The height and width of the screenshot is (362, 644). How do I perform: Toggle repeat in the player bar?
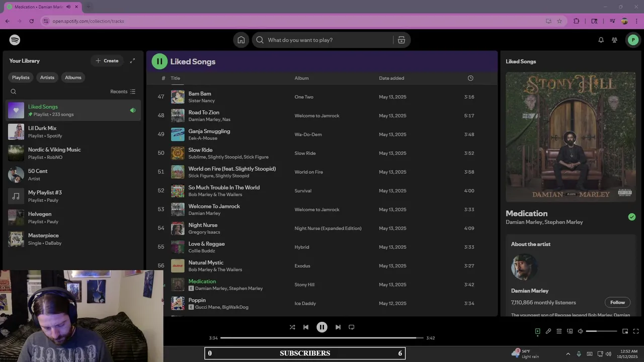[x=352, y=327]
